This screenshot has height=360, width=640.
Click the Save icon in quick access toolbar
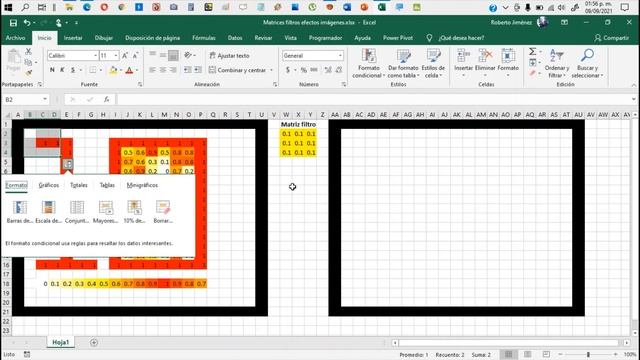(13, 23)
